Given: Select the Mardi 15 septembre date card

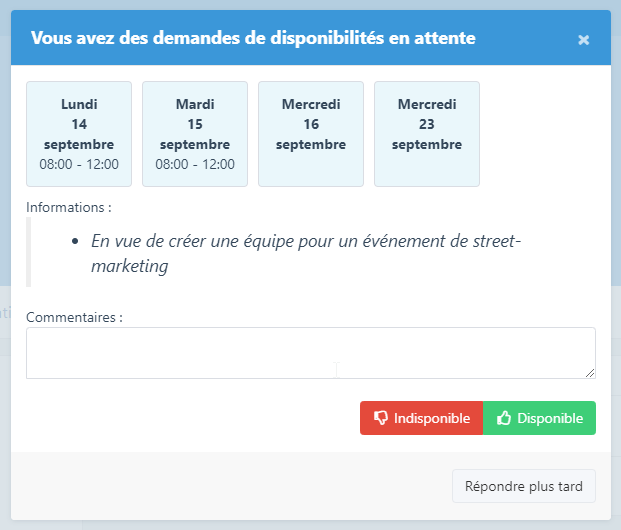Looking at the screenshot, I should [195, 134].
